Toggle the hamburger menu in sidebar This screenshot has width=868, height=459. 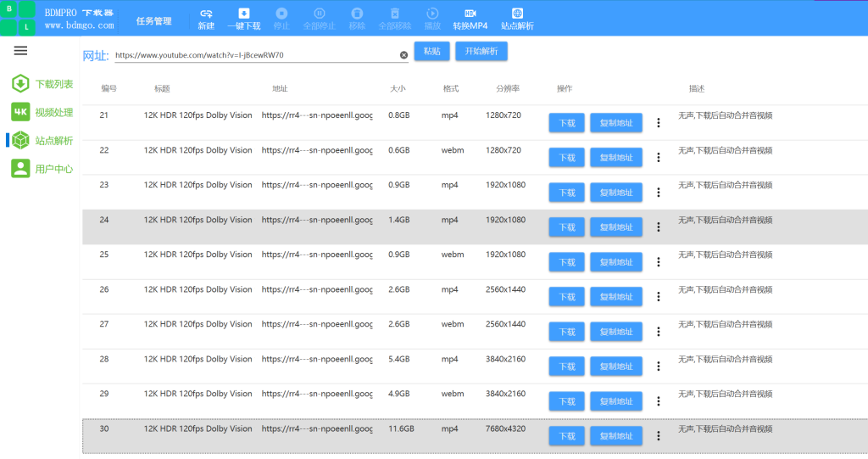click(x=20, y=51)
